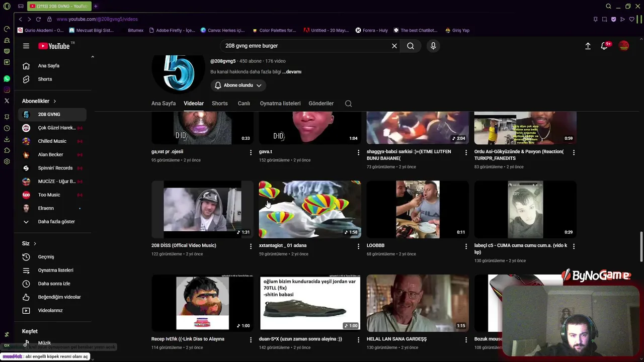Image resolution: width=644 pixels, height=362 pixels.
Task: Expand the Siz section
Action: (29, 243)
